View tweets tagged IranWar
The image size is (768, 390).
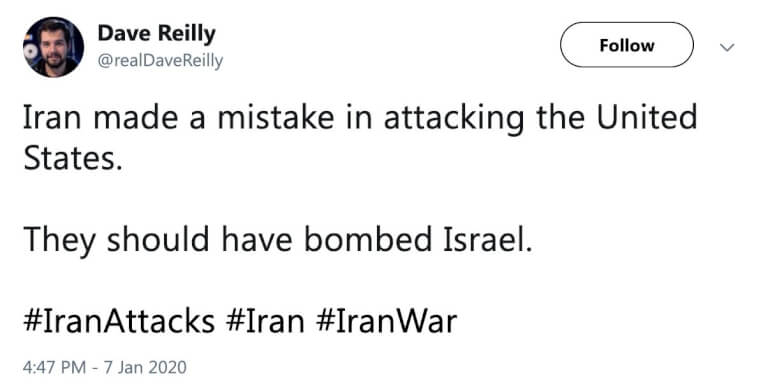(386, 322)
